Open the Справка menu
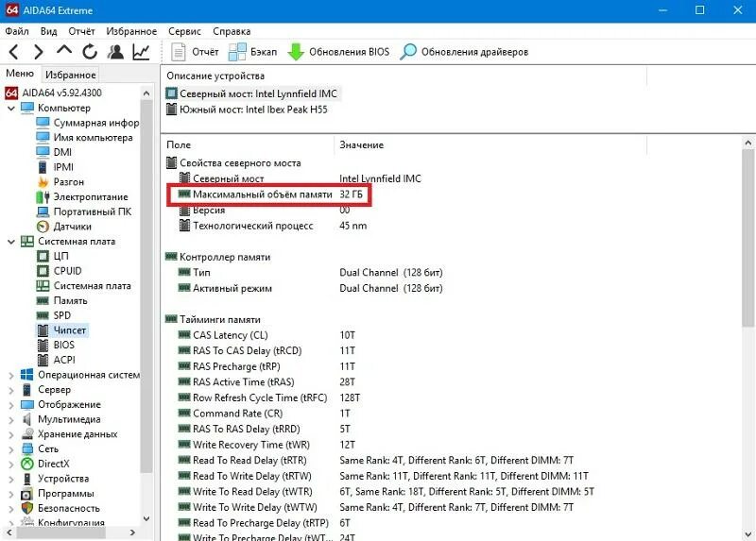The height and width of the screenshot is (541, 756). click(x=232, y=31)
